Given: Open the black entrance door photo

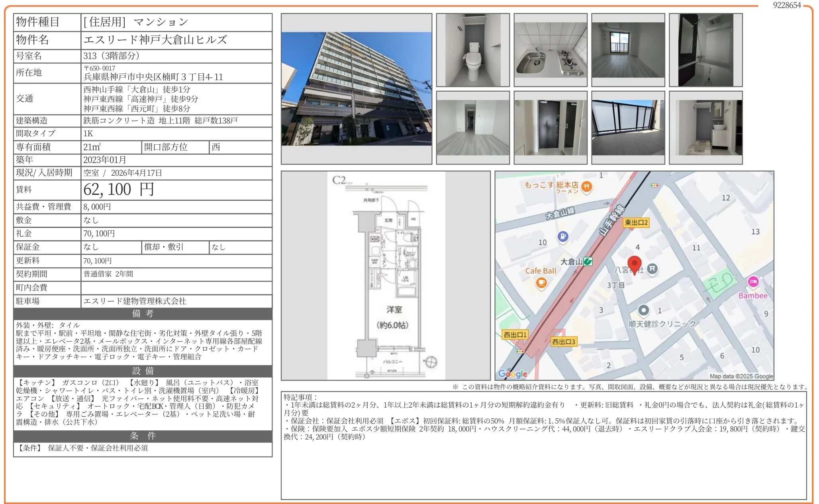Looking at the screenshot, I should click(x=551, y=127).
